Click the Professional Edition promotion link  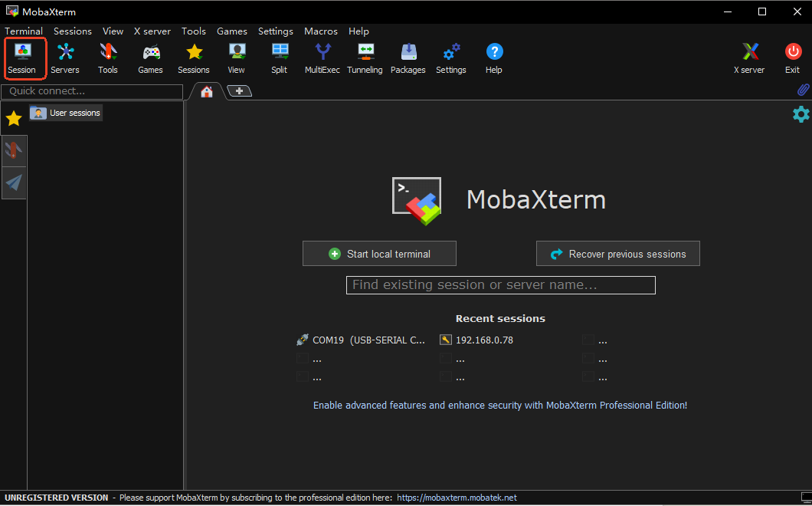point(500,406)
